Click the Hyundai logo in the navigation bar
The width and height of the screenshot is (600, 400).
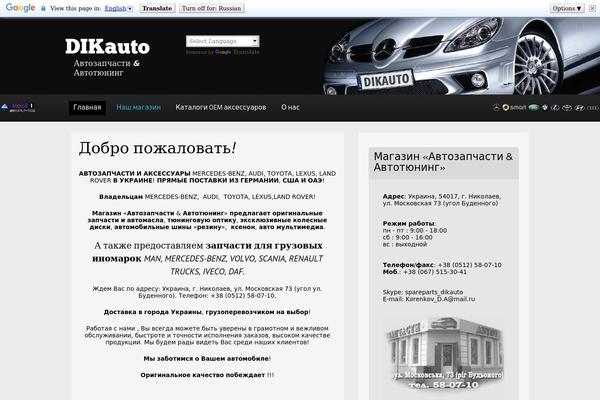(x=580, y=108)
